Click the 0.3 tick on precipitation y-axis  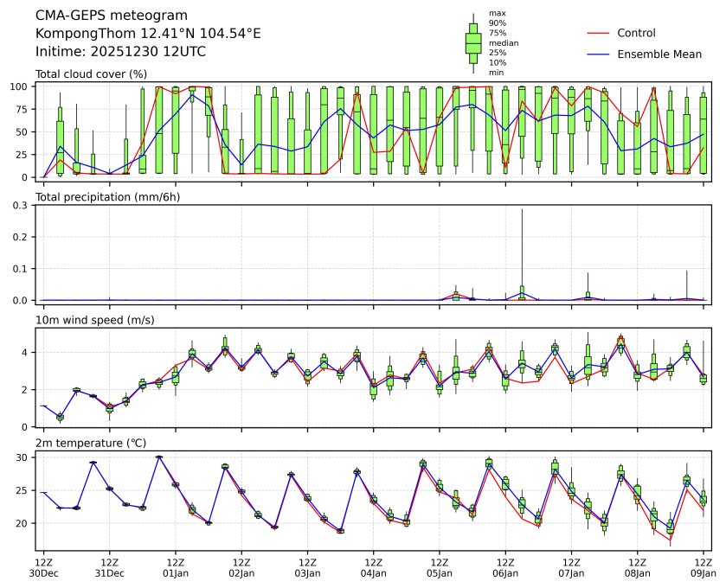click(x=22, y=205)
